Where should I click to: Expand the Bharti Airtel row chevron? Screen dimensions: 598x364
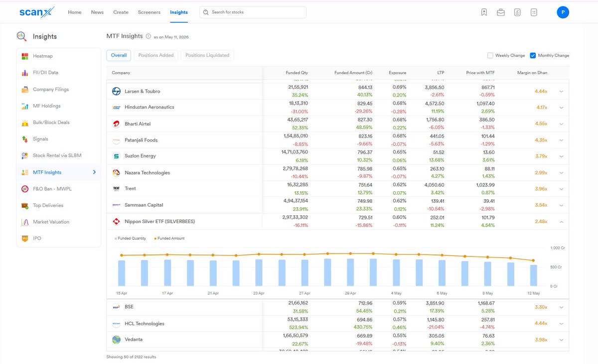point(561,124)
